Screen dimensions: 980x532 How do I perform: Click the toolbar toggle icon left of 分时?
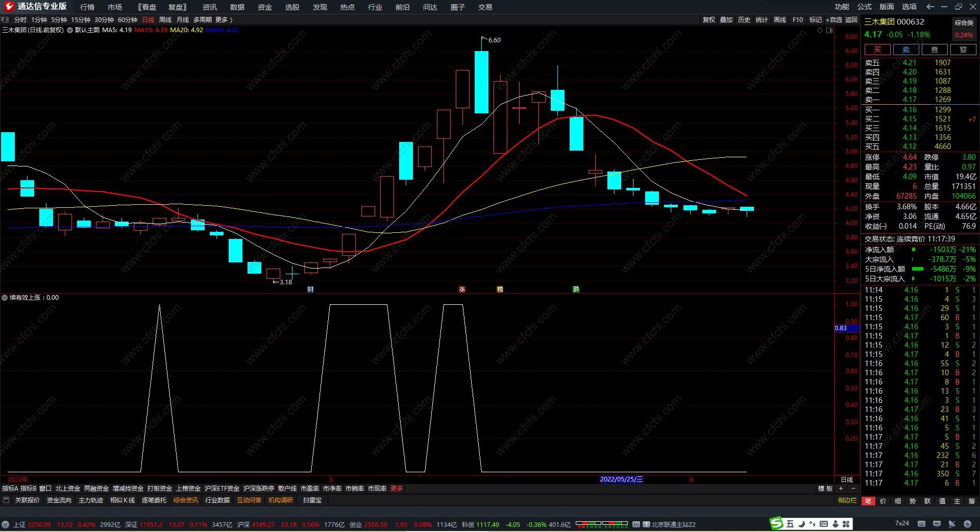coord(6,19)
